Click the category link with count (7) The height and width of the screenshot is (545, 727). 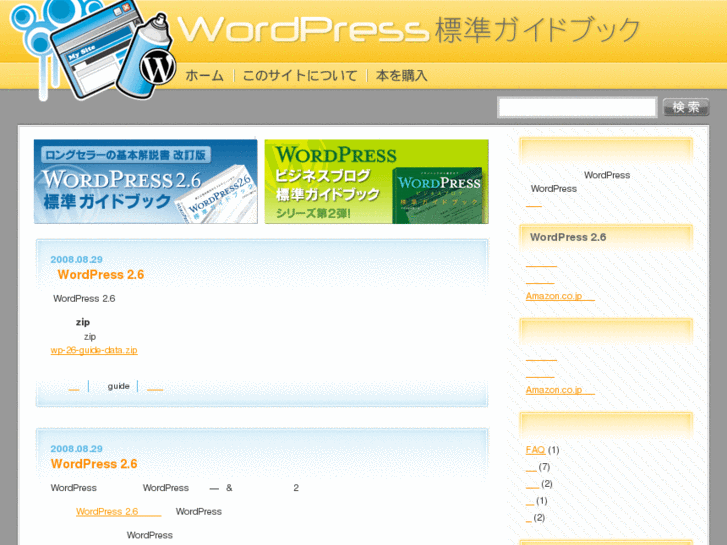click(x=531, y=467)
